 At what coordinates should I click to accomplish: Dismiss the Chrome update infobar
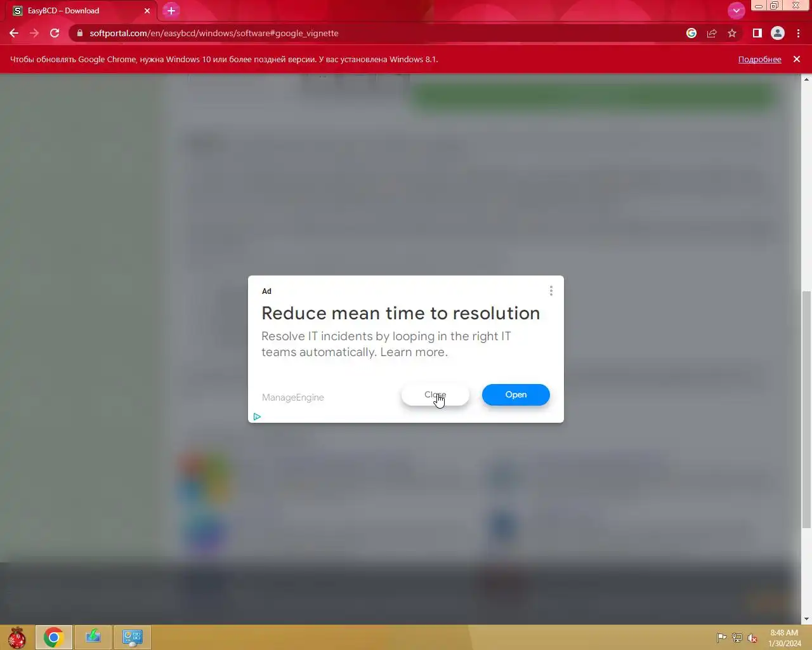pyautogui.click(x=797, y=59)
